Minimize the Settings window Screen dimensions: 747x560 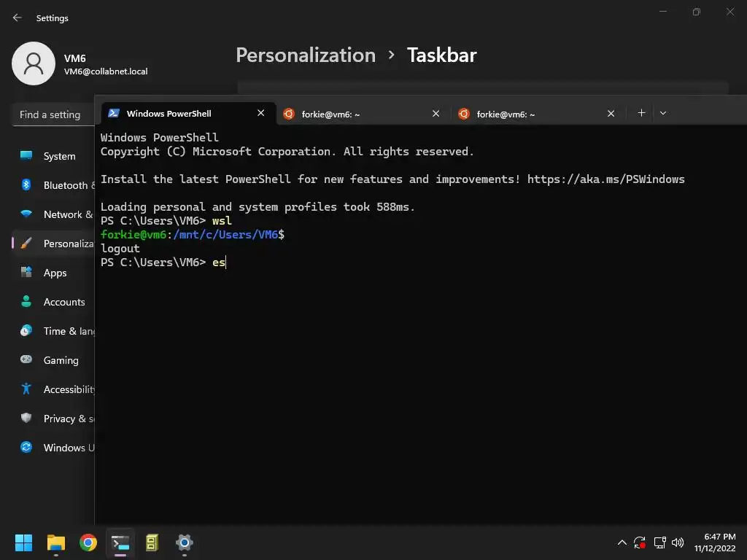662,12
